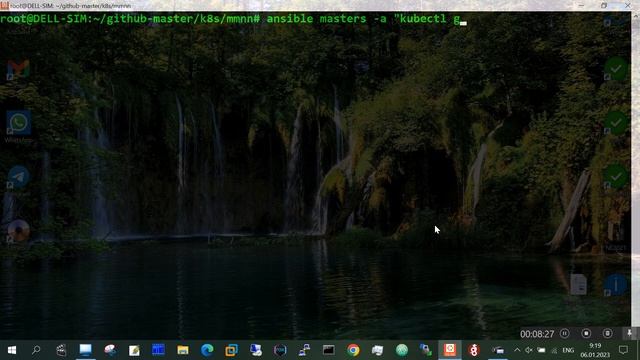640x360 pixels.
Task: Open the paint palette app in taskbar
Action: point(110,350)
